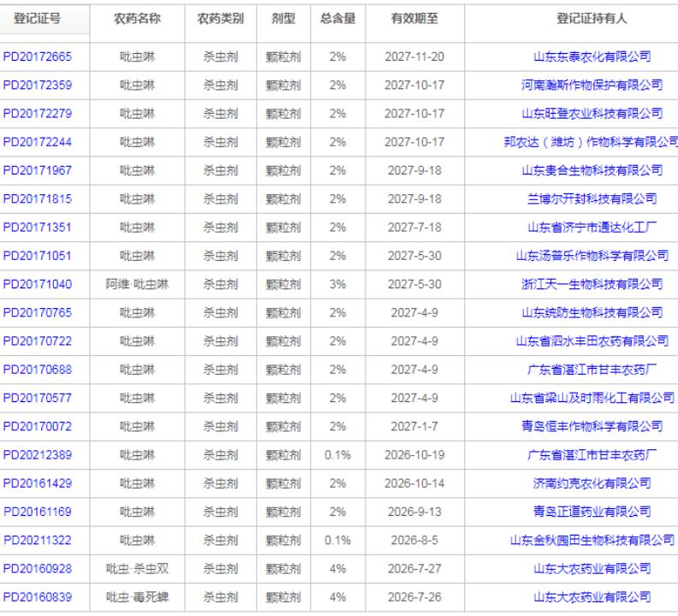Select the 3% total content cell
The width and height of the screenshot is (678, 616).
(337, 284)
